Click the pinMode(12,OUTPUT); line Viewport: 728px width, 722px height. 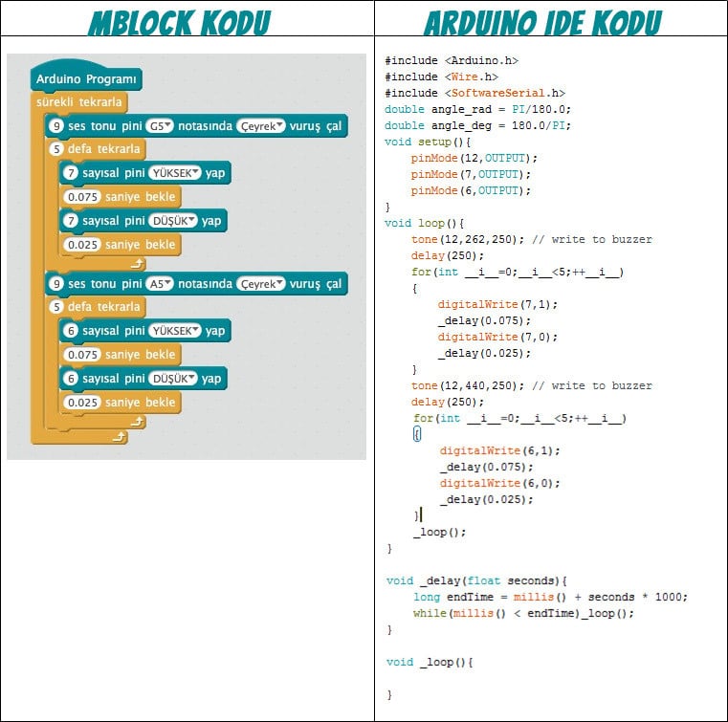click(x=474, y=158)
